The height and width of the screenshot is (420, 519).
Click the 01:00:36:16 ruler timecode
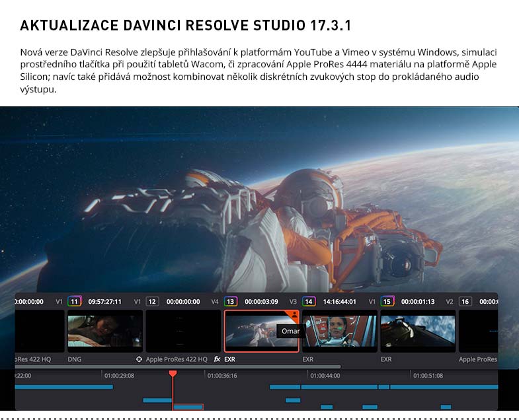[222, 376]
